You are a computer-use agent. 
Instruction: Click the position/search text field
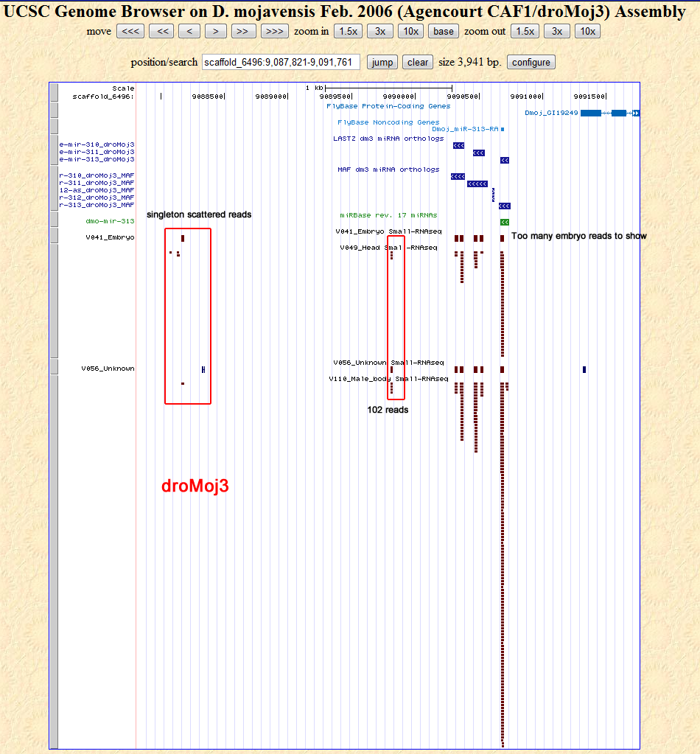point(281,63)
